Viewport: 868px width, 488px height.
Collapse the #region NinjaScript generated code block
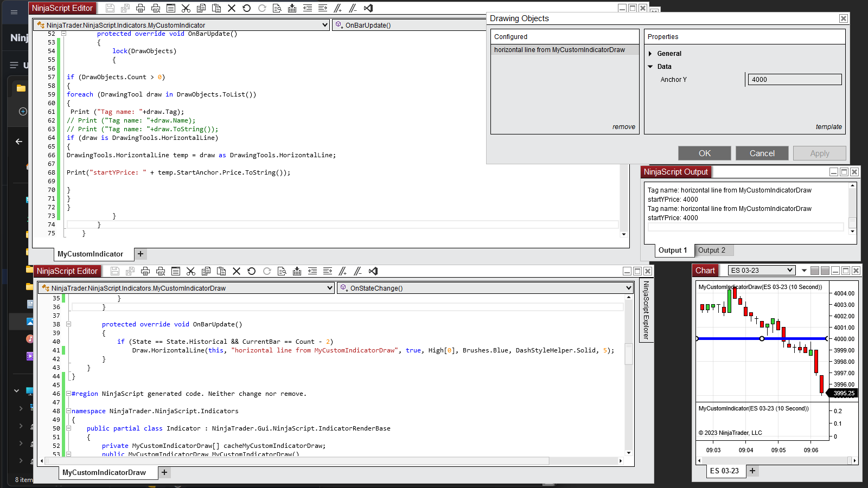(x=68, y=394)
